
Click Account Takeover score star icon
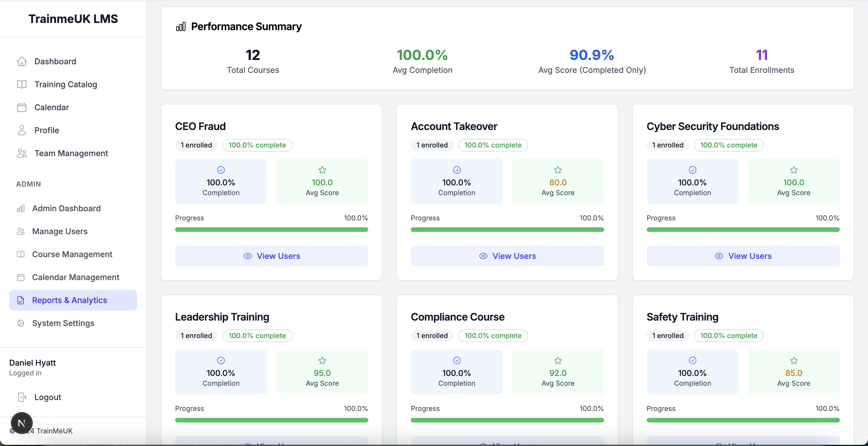pyautogui.click(x=558, y=170)
